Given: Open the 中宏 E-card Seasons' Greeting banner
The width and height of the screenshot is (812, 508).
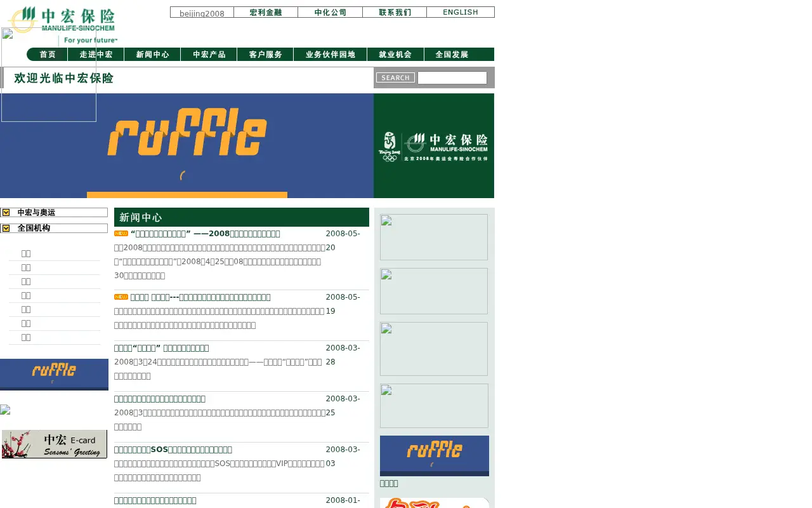Looking at the screenshot, I should coord(55,444).
